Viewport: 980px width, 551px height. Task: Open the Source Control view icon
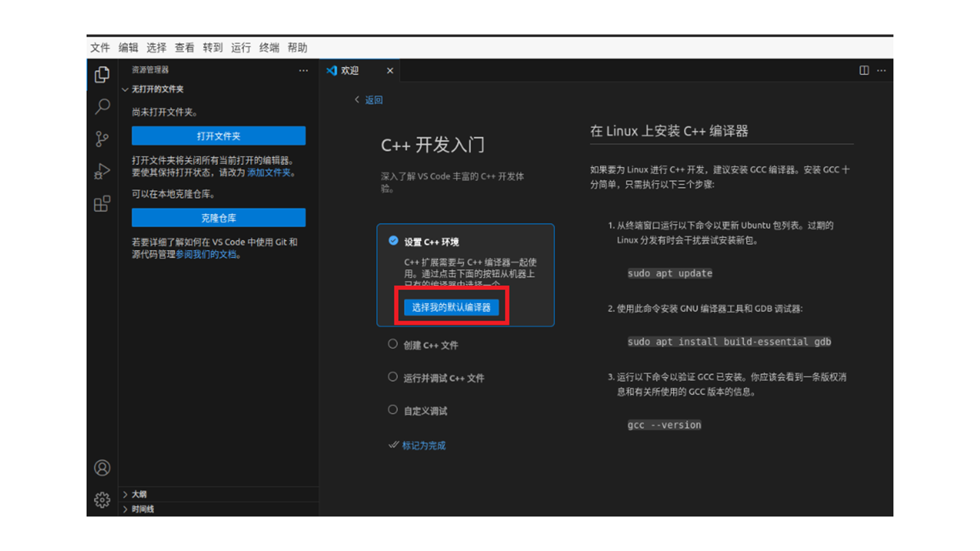tap(102, 139)
